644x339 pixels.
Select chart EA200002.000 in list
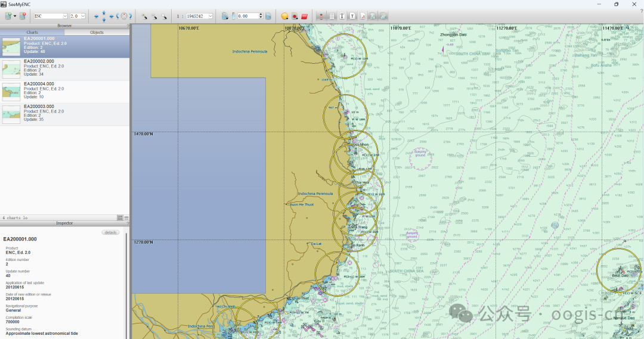coord(64,69)
